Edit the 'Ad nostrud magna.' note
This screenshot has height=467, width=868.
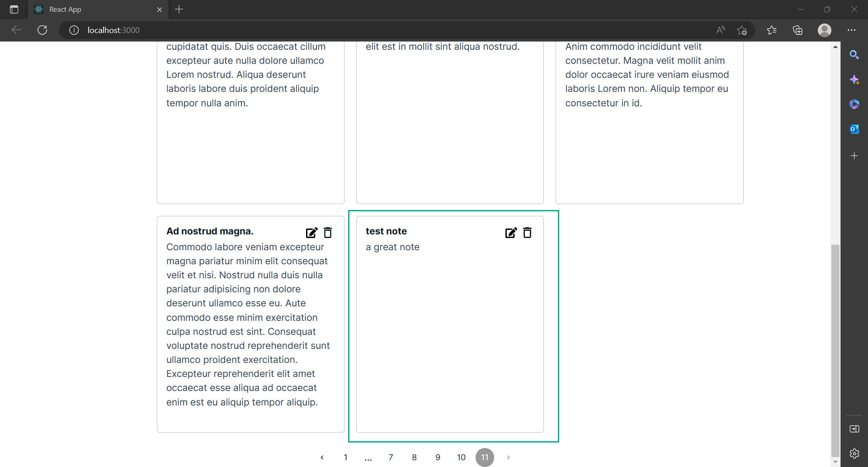point(312,233)
